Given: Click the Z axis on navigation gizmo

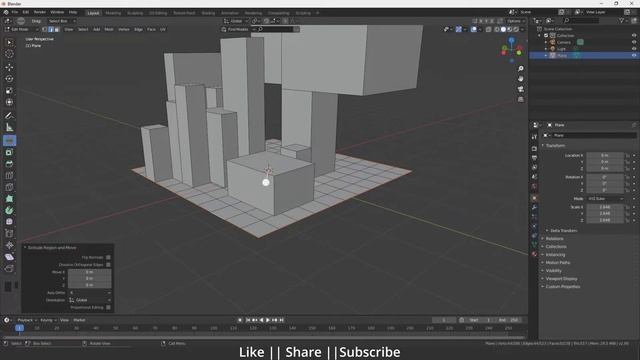Looking at the screenshot, I should [511, 40].
